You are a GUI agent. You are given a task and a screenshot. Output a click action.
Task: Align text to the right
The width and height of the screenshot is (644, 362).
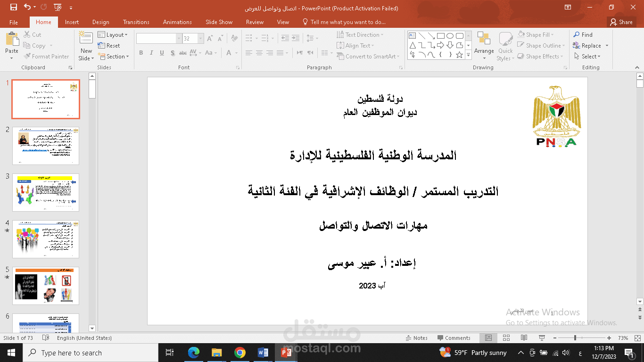[270, 53]
